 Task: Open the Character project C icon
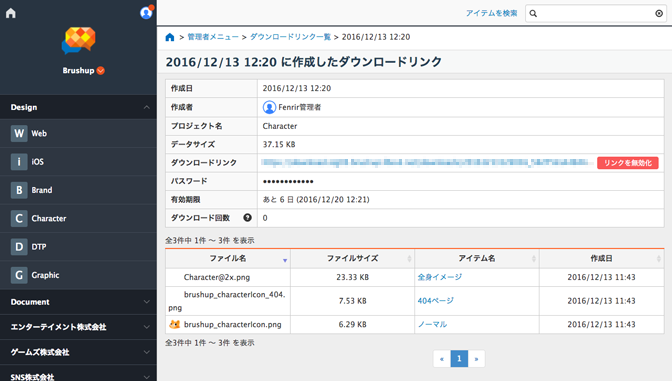click(19, 218)
